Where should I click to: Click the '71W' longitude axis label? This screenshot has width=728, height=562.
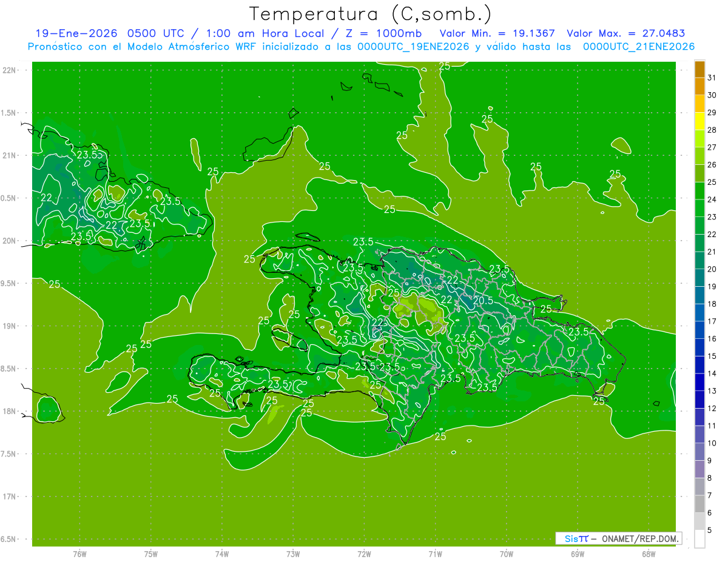[x=435, y=554]
